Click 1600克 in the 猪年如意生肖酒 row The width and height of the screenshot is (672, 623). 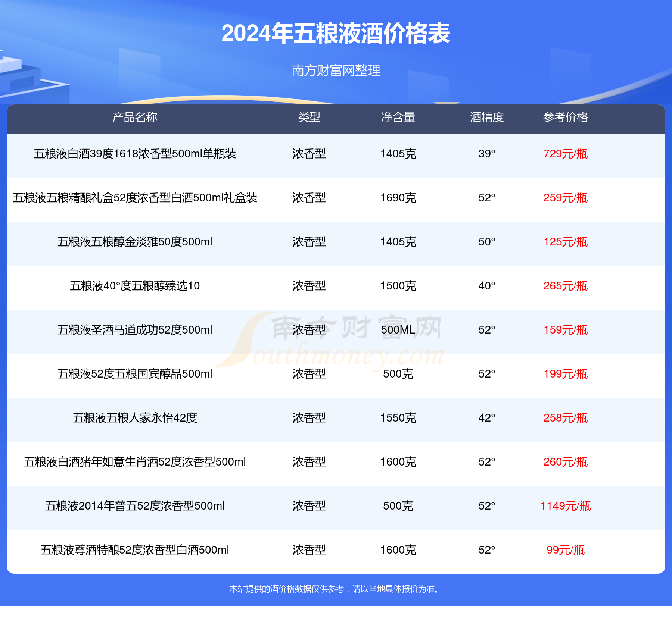(398, 462)
